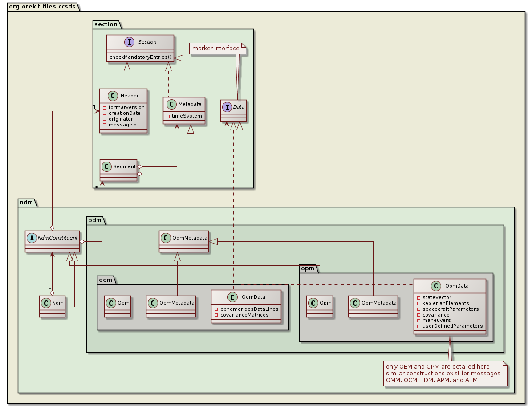Toggle the ephemeridesDataLines marker in OemData
This screenshot has width=532, height=406.
tap(216, 308)
